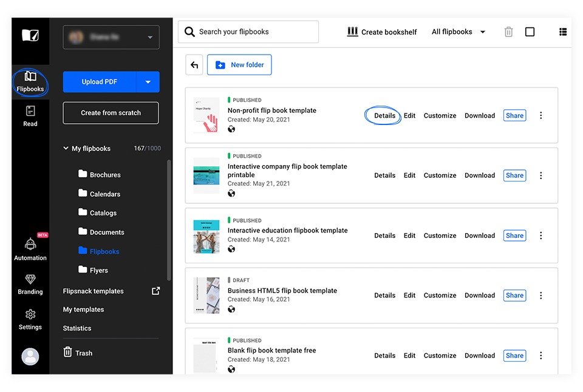
Task: Open the All flipbooks filter dropdown
Action: coord(459,32)
